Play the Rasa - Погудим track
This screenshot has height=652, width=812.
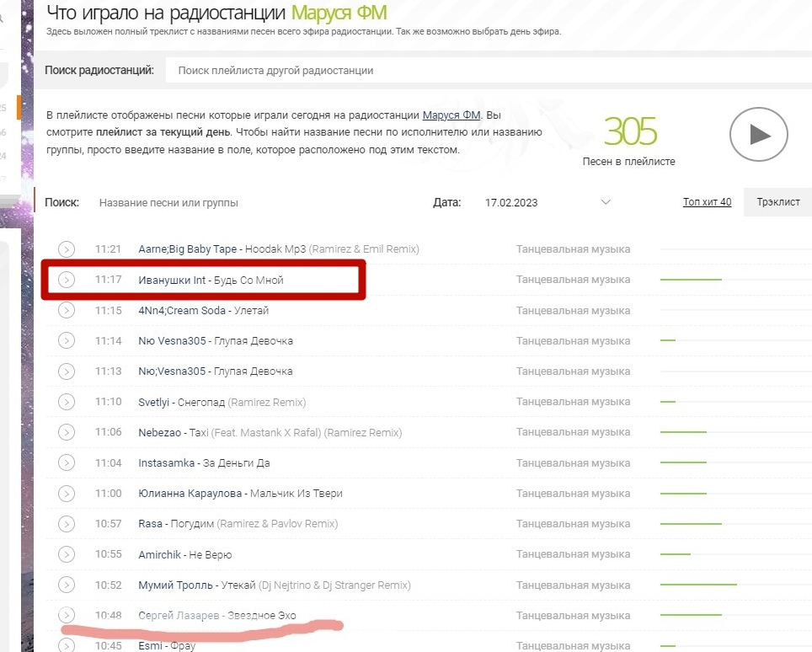pyautogui.click(x=67, y=524)
